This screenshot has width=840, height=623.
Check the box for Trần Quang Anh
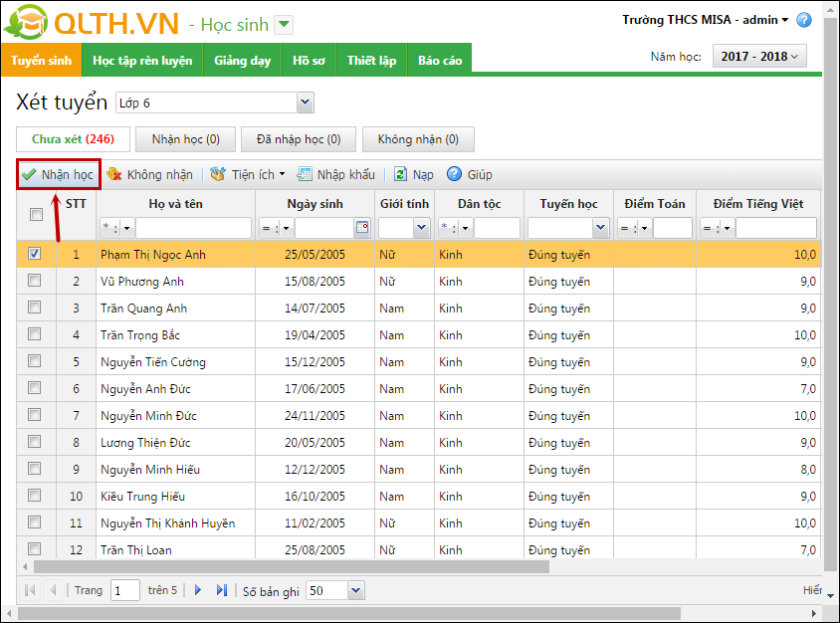tap(34, 307)
